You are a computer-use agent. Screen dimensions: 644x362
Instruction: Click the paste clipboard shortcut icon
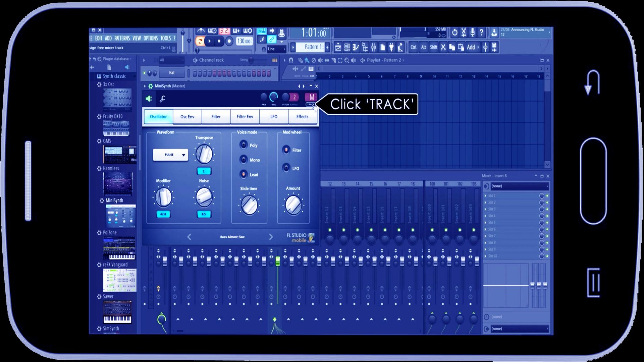[x=461, y=47]
